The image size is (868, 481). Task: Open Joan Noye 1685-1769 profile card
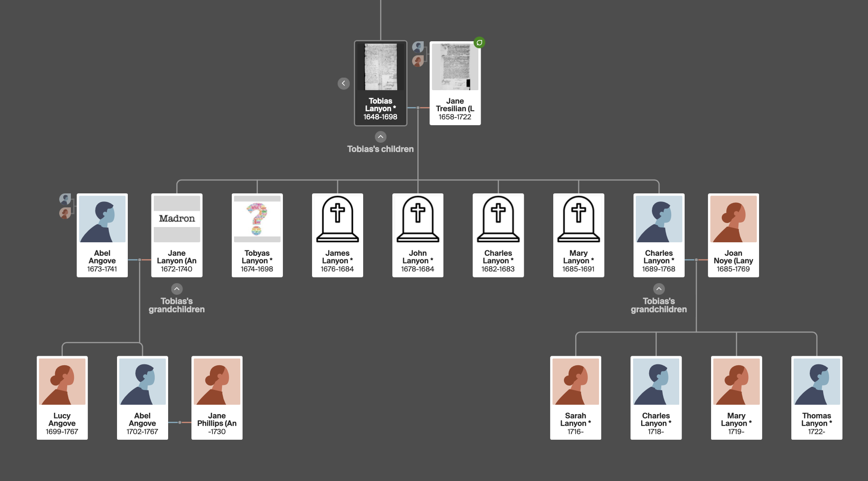pyautogui.click(x=733, y=235)
